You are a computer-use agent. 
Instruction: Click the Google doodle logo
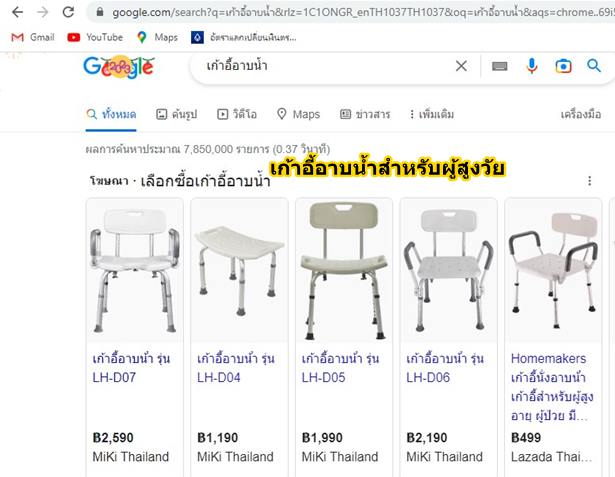click(x=119, y=67)
